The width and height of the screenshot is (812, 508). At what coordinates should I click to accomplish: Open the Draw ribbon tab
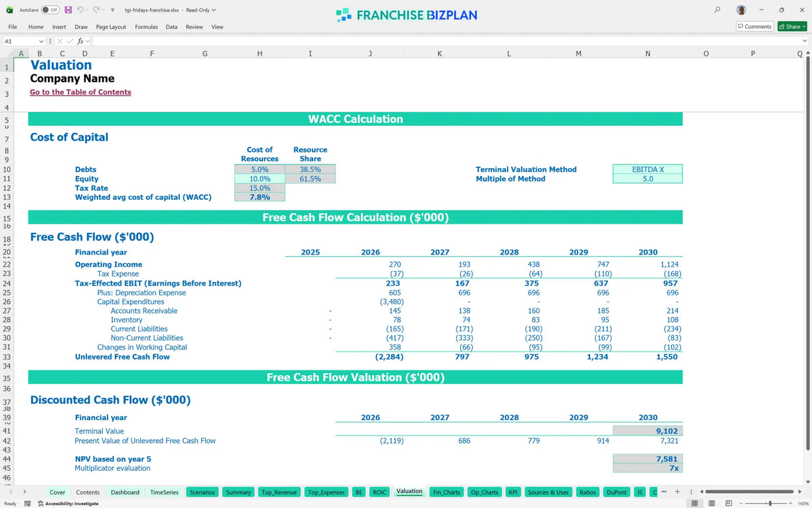pos(81,26)
